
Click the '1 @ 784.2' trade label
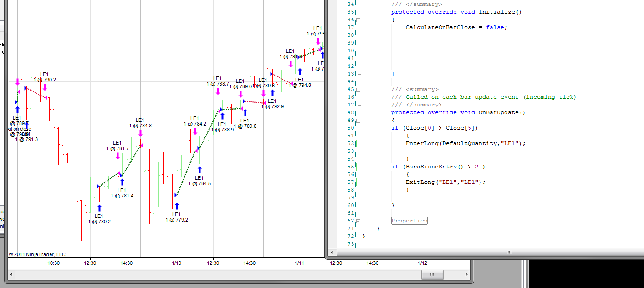coord(195,124)
